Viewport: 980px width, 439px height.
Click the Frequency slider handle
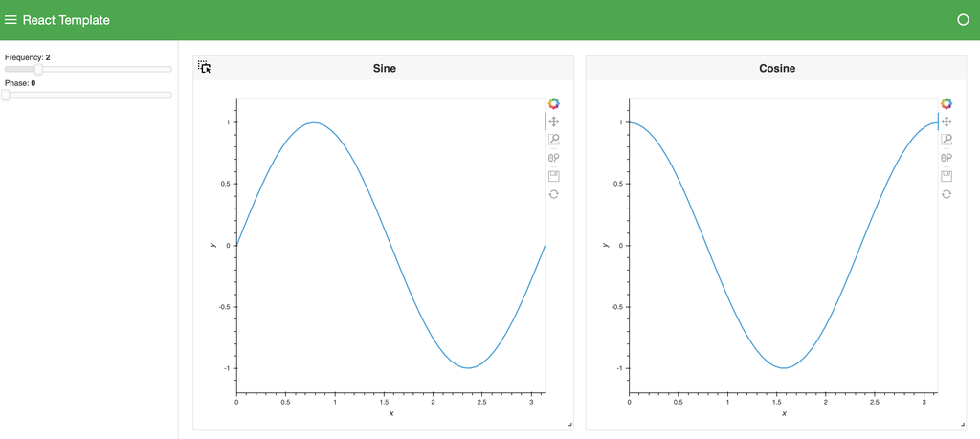[x=38, y=69]
